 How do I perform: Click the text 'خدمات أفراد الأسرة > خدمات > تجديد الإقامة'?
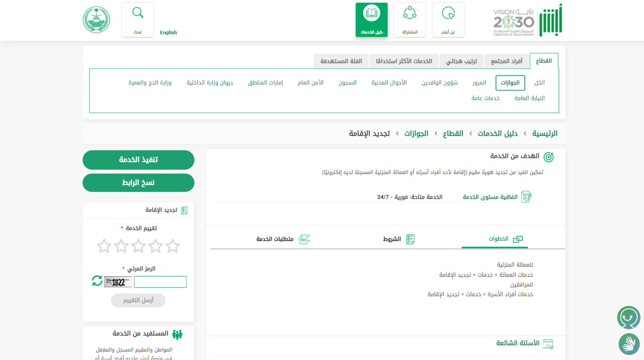(x=480, y=294)
